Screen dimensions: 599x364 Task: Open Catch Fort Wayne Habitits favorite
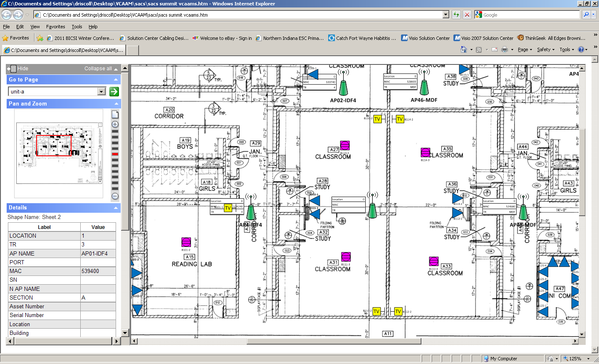tap(362, 38)
